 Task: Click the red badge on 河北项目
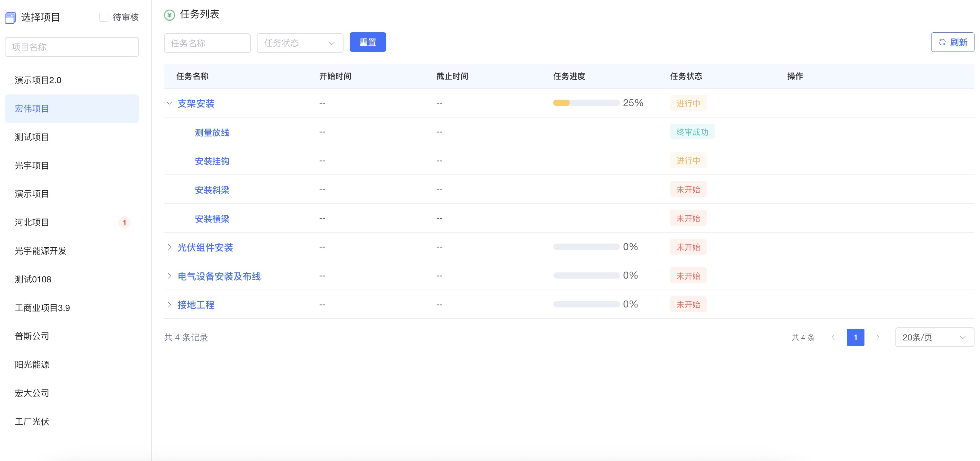[124, 222]
